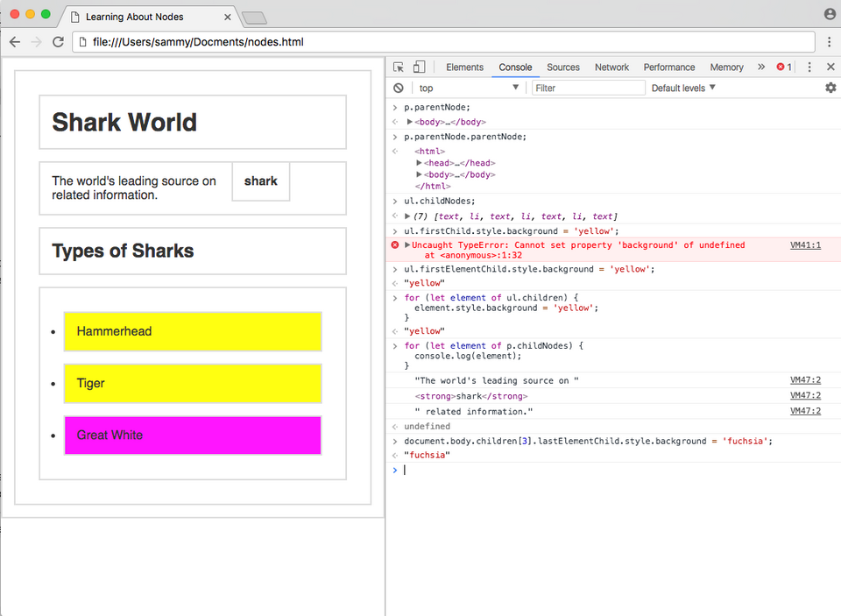841x616 pixels.
Task: Clear the console with the ban icon
Action: tap(399, 88)
